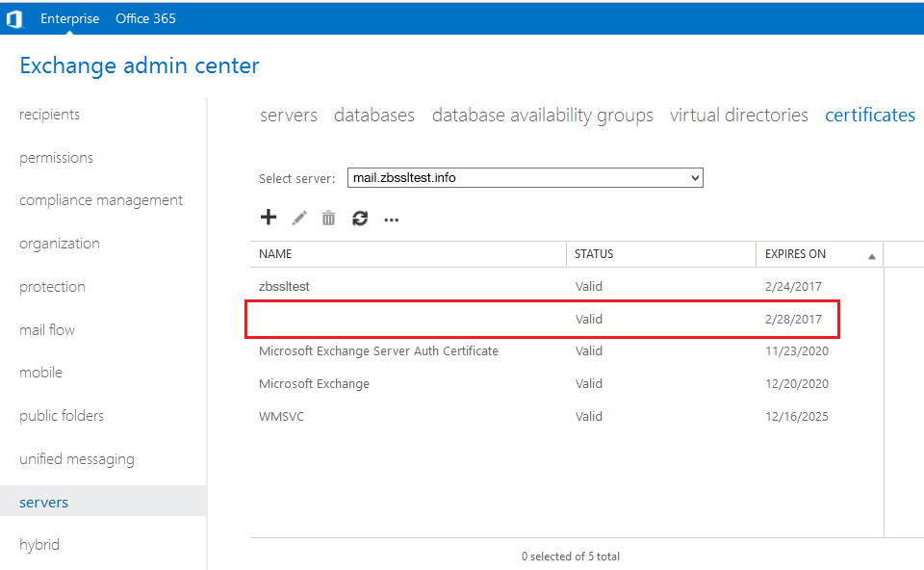This screenshot has width=924, height=570.
Task: Open the virtual directories tab
Action: tap(738, 116)
